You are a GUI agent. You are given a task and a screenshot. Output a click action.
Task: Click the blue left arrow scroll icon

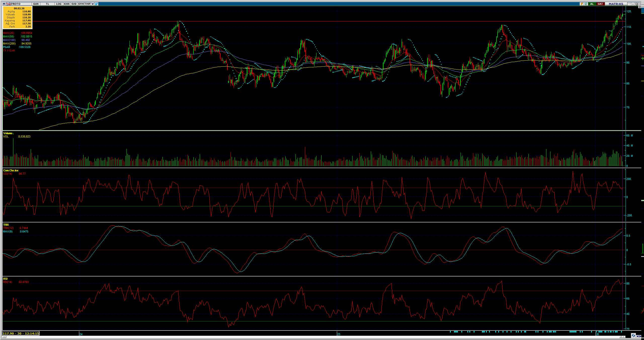click(x=638, y=336)
